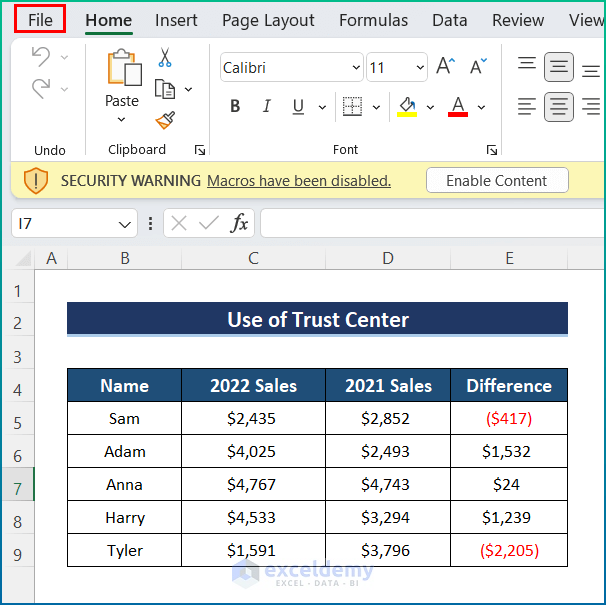Open the Calibri font name dropdown
606x605 pixels.
(x=356, y=68)
